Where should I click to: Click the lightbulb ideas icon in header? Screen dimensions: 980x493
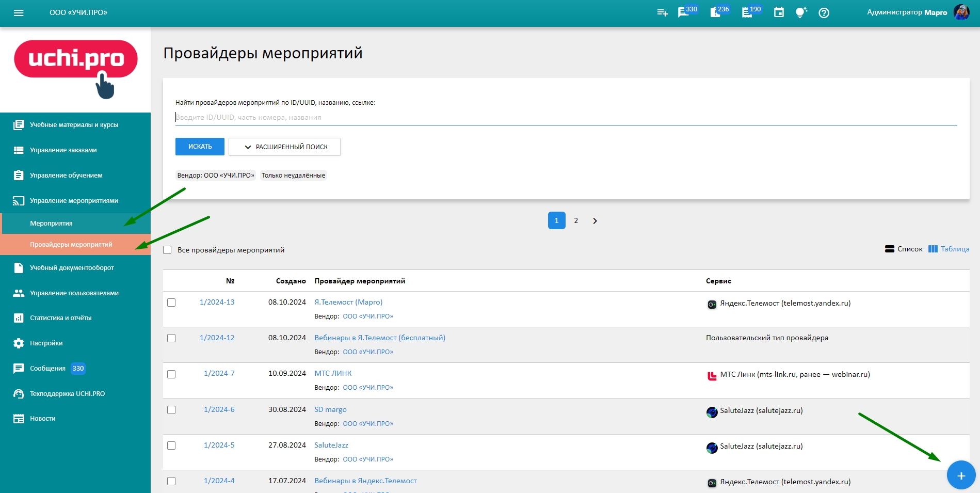click(x=801, y=12)
